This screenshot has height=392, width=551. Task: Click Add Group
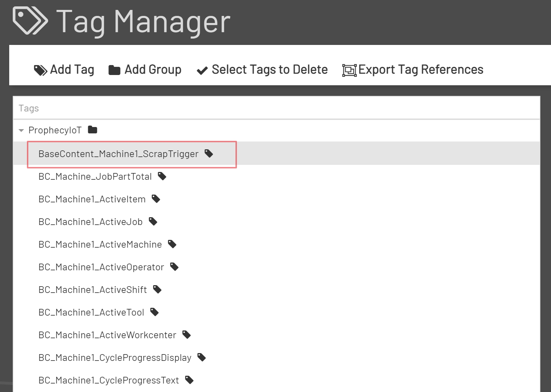pyautogui.click(x=144, y=69)
